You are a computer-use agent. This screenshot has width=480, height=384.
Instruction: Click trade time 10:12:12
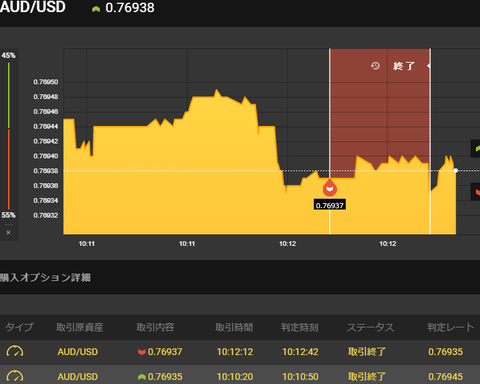pos(235,352)
